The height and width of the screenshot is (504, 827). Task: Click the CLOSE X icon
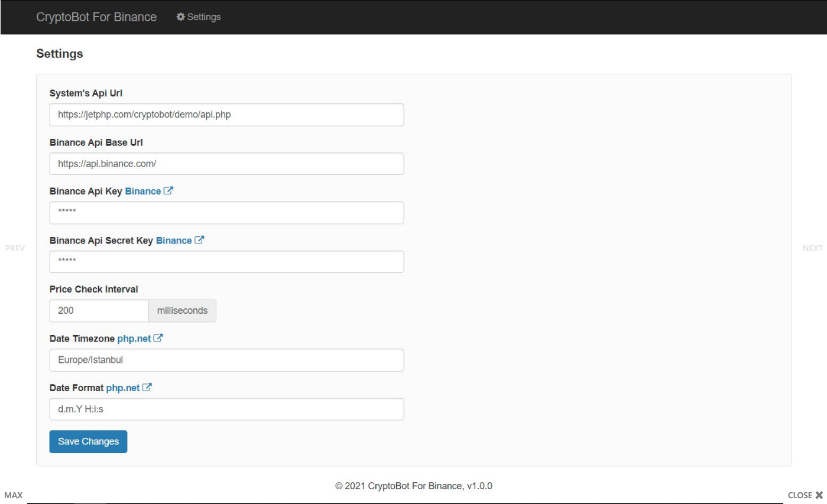click(x=819, y=495)
